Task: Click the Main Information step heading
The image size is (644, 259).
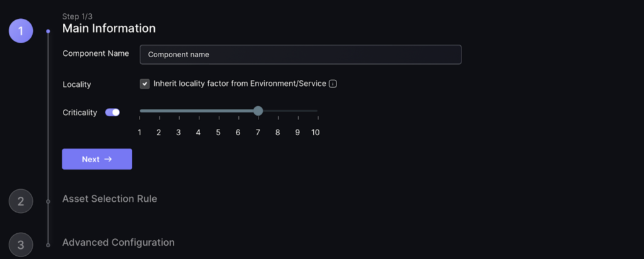Action: pos(109,28)
